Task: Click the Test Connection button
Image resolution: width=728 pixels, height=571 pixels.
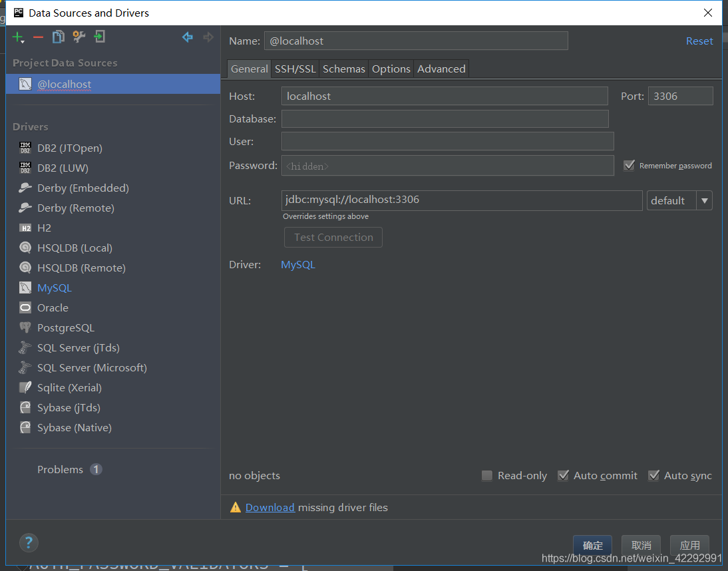Action: pyautogui.click(x=333, y=237)
